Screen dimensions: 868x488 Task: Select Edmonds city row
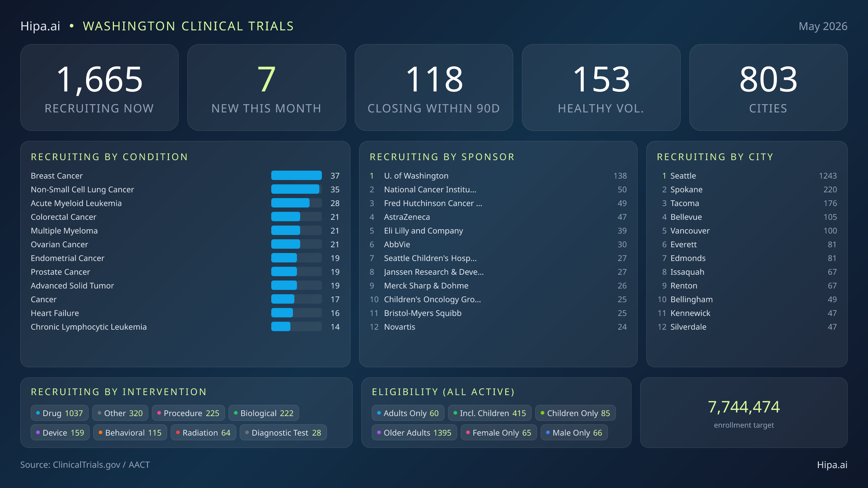coord(747,258)
